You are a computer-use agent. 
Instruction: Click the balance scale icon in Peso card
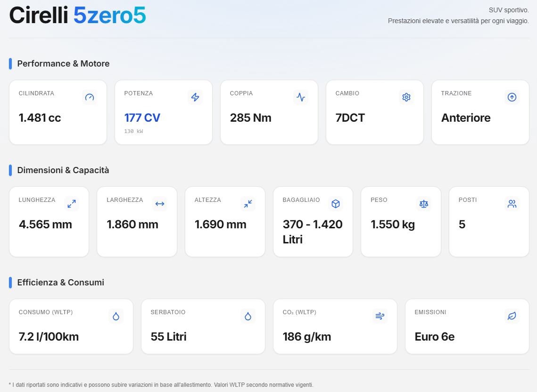[x=424, y=204]
